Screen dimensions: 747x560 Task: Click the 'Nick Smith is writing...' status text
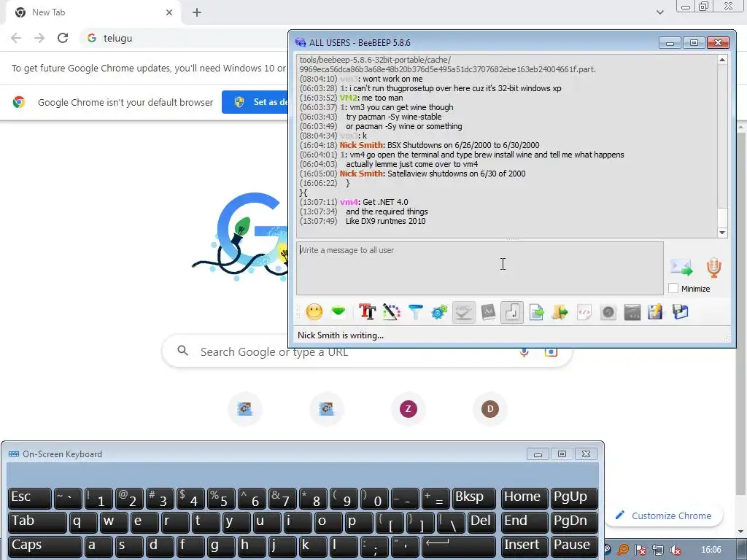click(x=341, y=335)
